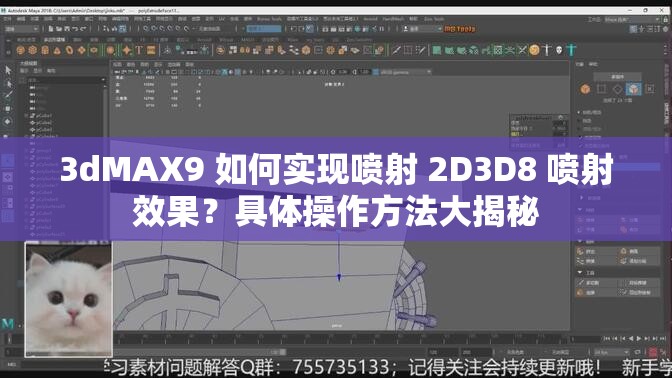This screenshot has height=378, width=672.
Task: Open the sRGB gamma view transform dropdown
Action: pos(406,72)
